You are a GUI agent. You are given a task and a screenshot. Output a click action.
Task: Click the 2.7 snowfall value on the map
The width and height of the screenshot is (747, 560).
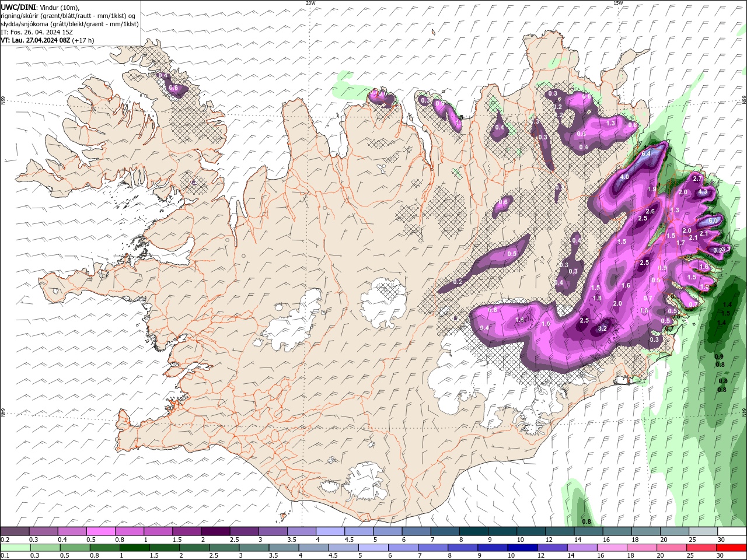697,178
